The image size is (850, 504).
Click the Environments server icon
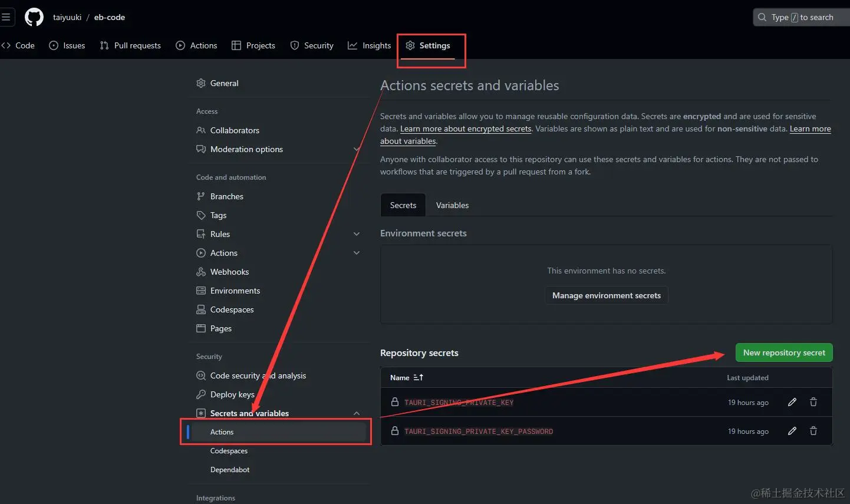(x=201, y=291)
